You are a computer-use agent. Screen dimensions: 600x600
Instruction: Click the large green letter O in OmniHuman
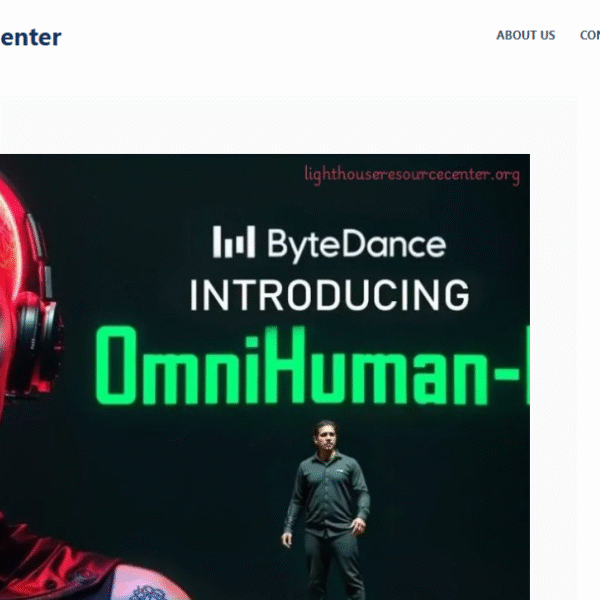pos(116,365)
